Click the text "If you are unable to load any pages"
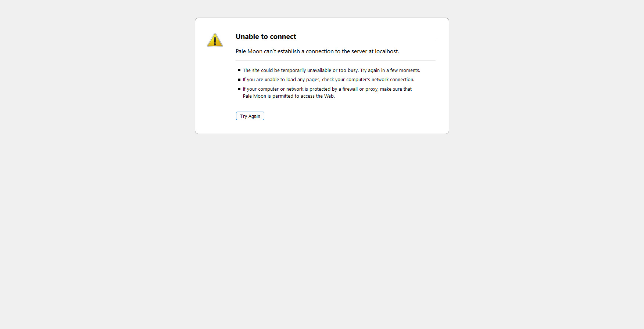This screenshot has width=644, height=329. pos(281,80)
